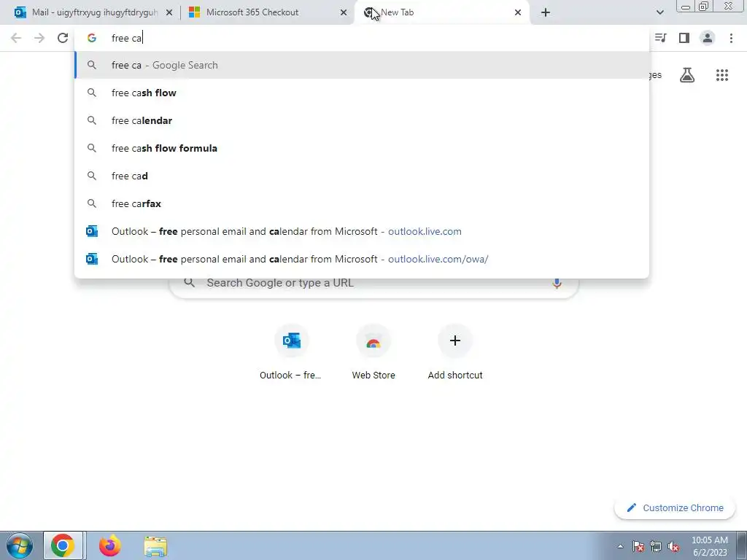Viewport: 747px width, 560px height.
Task: Launch Firefox from the taskbar
Action: point(109,545)
